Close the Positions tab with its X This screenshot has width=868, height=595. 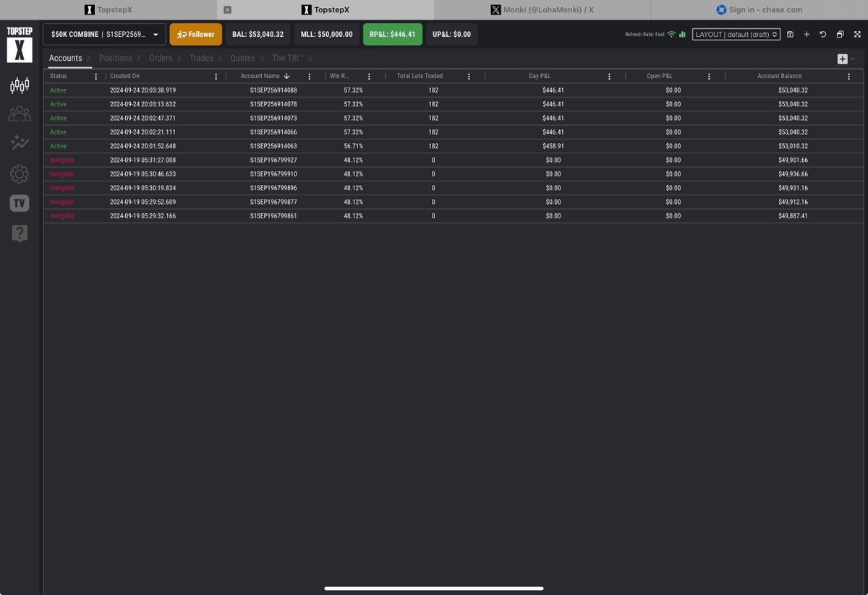[x=139, y=59]
